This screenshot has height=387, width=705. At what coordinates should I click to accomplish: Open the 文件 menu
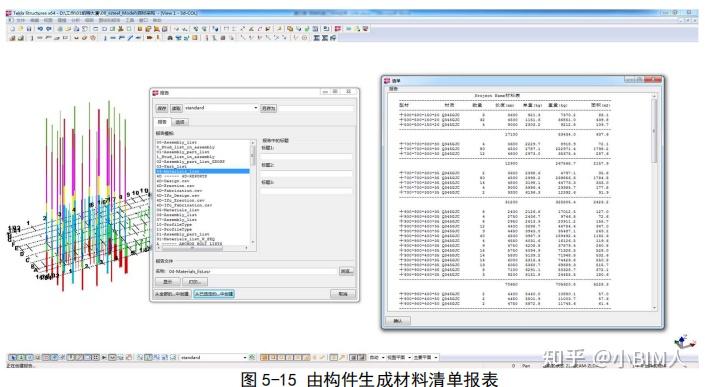click(x=21, y=20)
